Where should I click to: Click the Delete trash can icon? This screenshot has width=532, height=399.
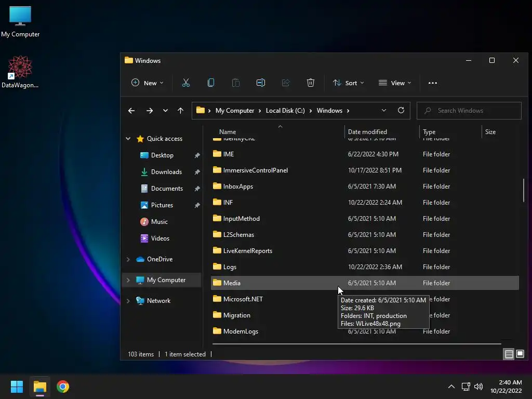coord(311,83)
